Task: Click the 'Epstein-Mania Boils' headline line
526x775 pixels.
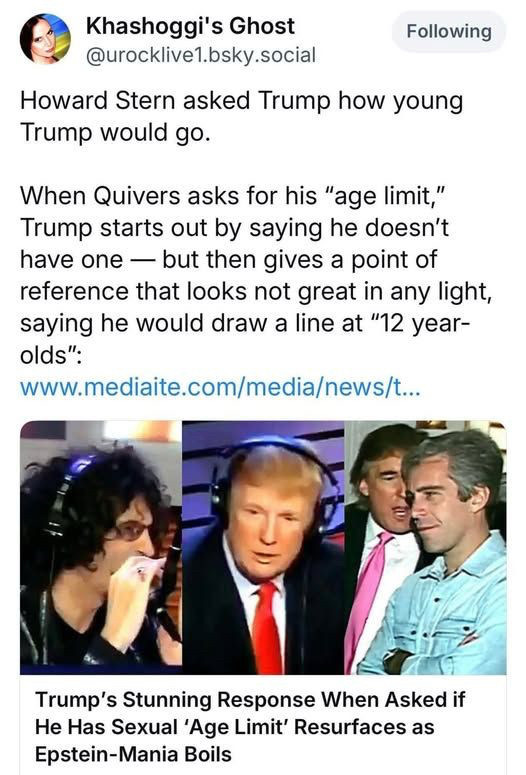Action: coord(133,754)
